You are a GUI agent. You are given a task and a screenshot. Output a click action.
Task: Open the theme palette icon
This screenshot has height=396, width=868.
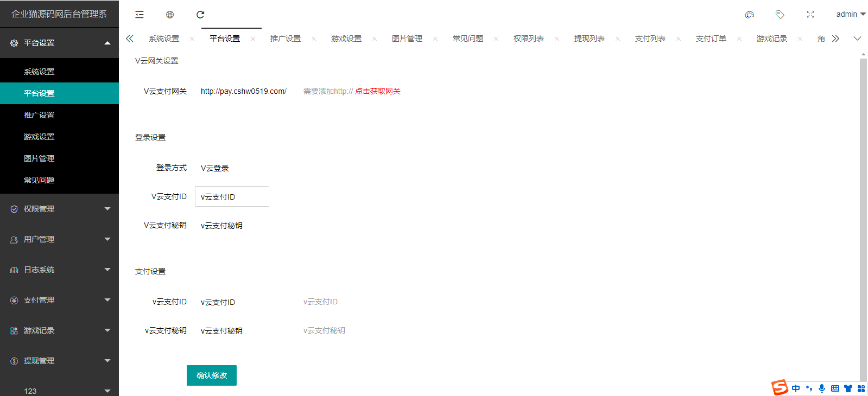(x=750, y=15)
